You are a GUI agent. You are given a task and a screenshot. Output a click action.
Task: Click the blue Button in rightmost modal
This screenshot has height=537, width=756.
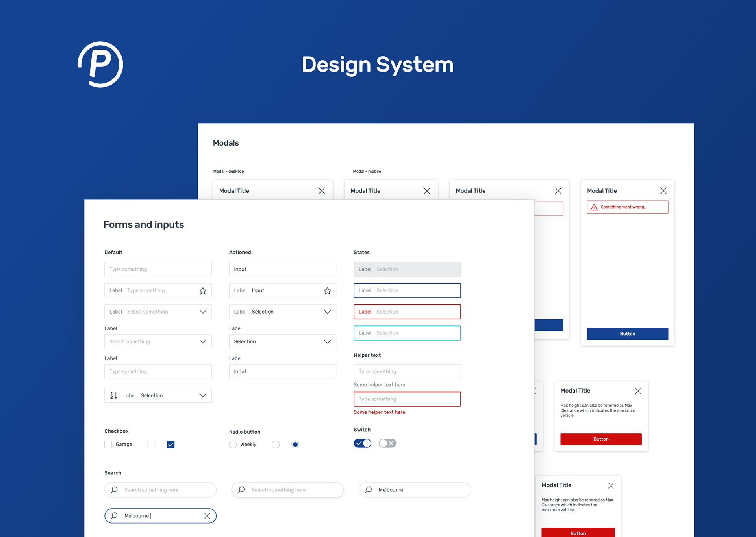tap(627, 334)
